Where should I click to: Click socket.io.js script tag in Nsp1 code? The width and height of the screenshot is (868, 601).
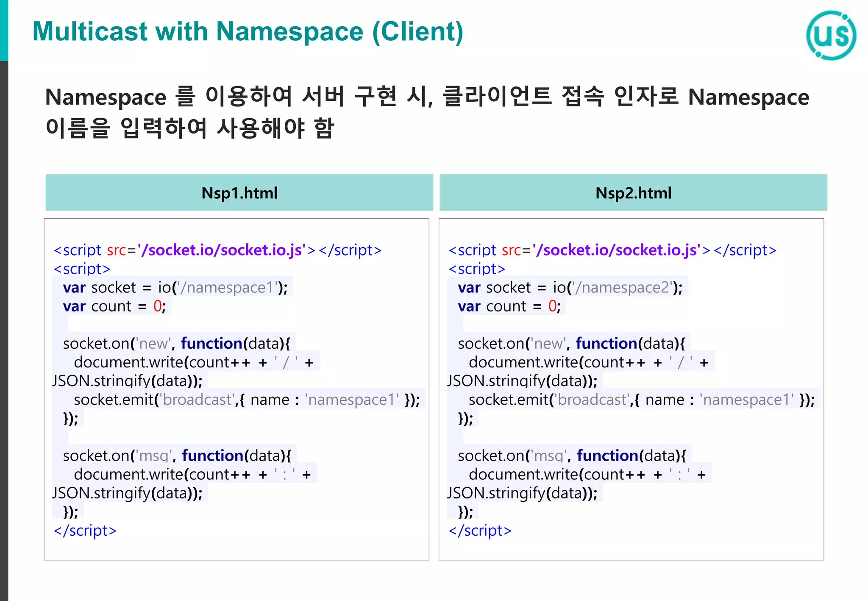217,250
